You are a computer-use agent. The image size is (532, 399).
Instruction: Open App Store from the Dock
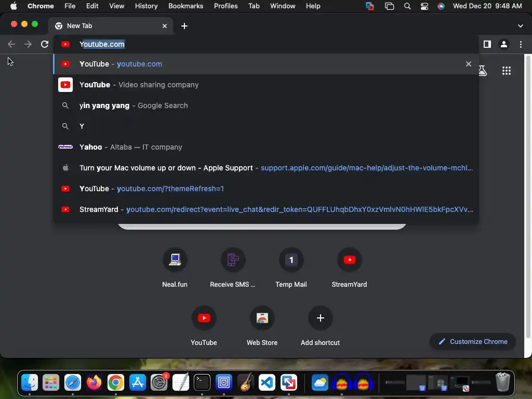click(137, 383)
